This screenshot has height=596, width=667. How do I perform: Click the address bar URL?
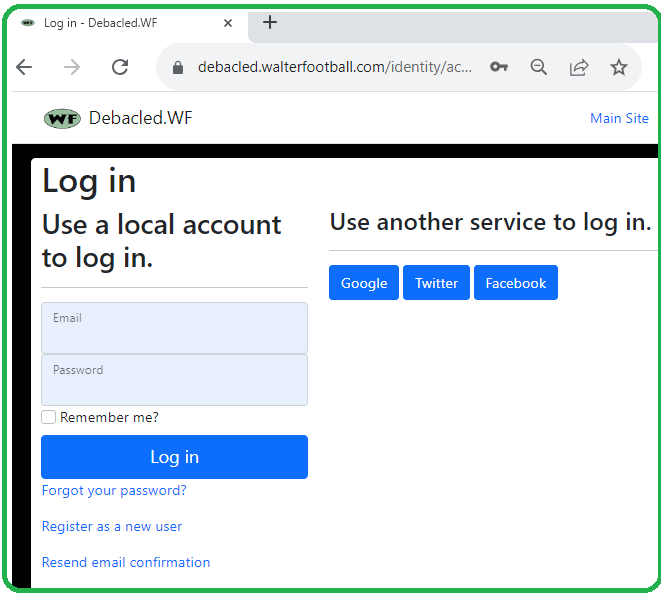click(x=335, y=67)
